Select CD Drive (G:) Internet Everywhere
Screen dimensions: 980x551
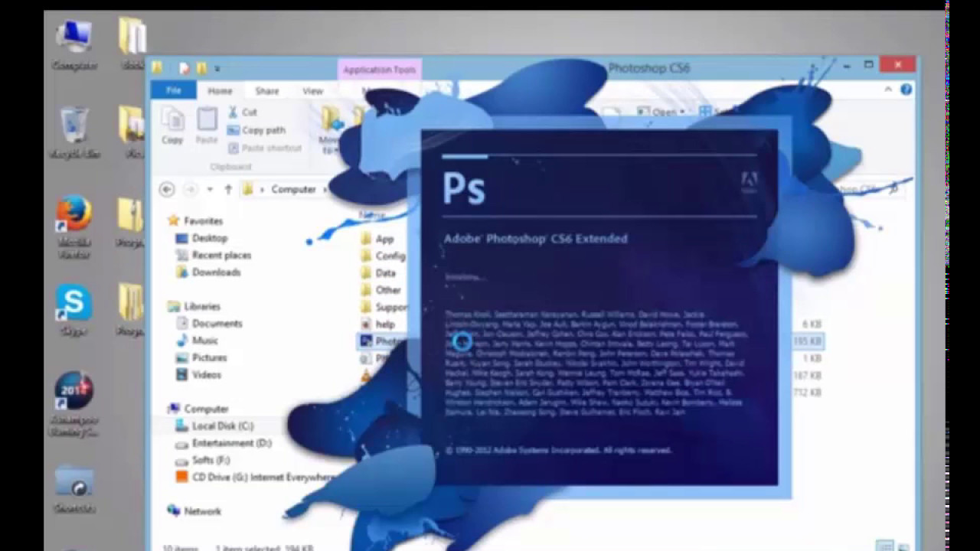point(255,477)
